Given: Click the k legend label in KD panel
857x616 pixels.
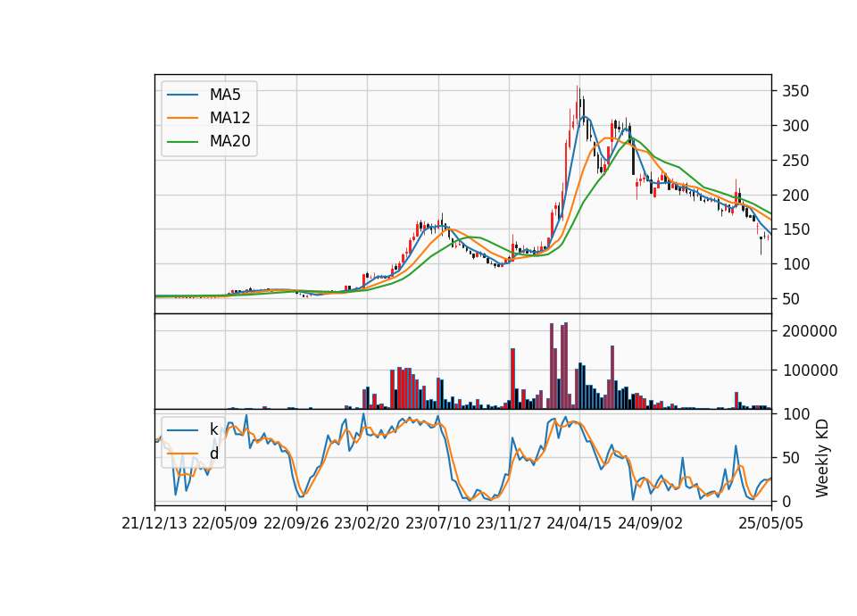Looking at the screenshot, I should [x=213, y=429].
